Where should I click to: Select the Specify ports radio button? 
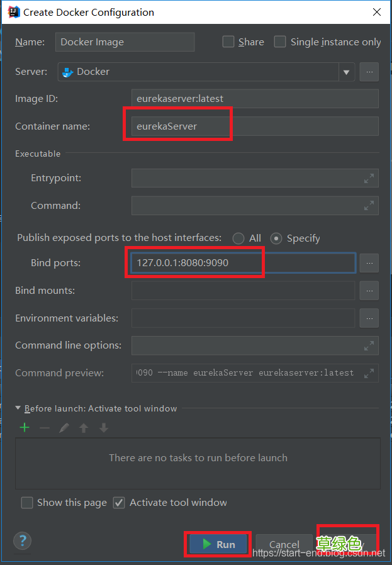pyautogui.click(x=276, y=238)
